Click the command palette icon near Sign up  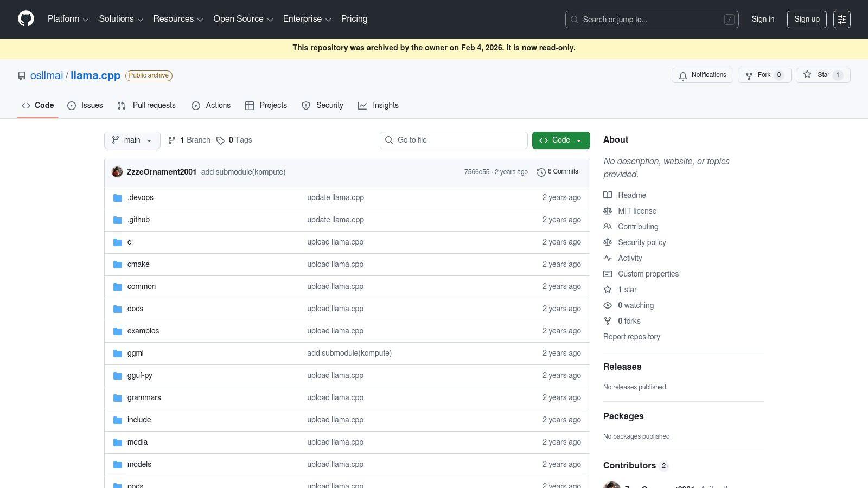click(x=842, y=20)
